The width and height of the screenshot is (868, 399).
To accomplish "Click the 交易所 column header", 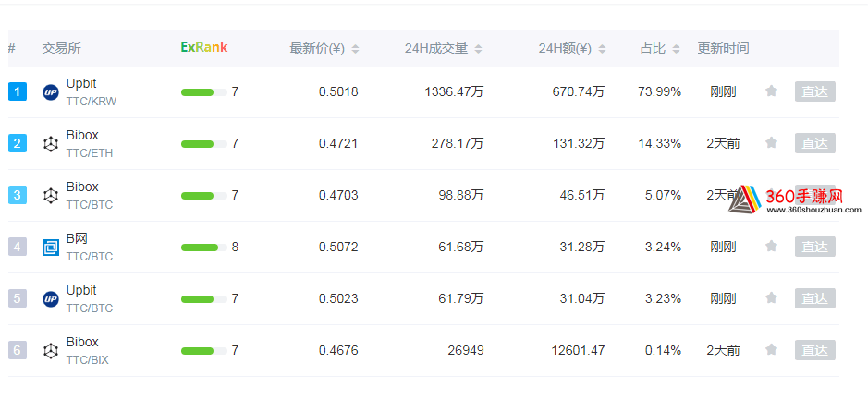I will pos(61,49).
